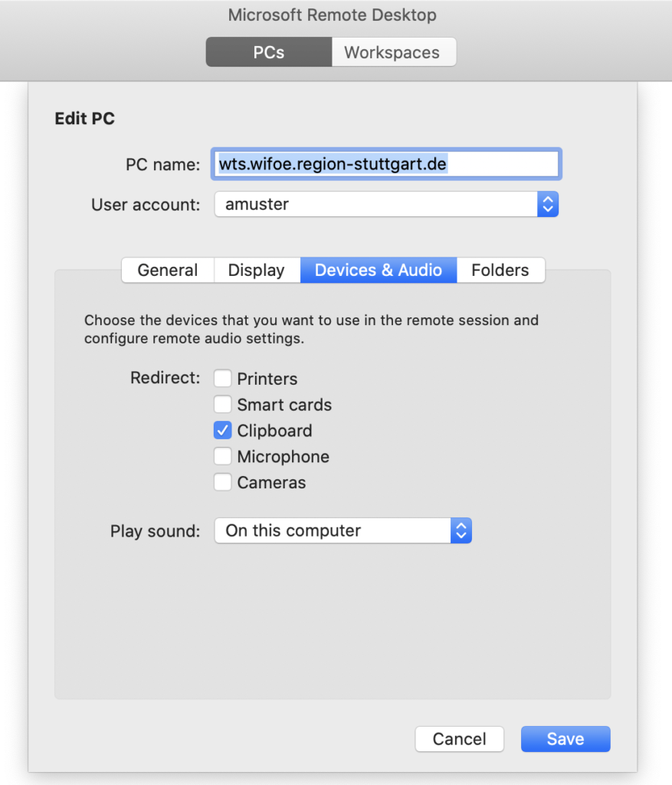Cancel editing the PC
The height and width of the screenshot is (785, 672).
pyautogui.click(x=460, y=739)
